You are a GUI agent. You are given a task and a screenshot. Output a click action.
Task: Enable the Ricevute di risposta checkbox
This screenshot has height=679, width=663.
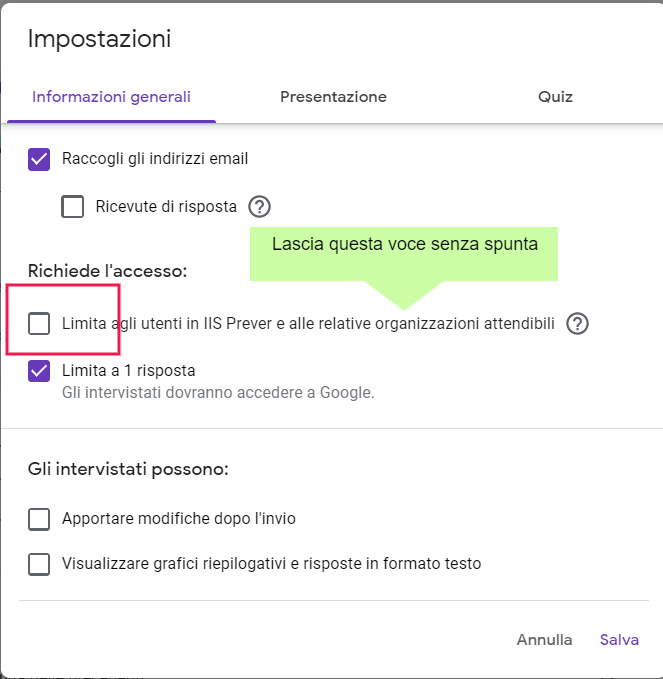73,207
